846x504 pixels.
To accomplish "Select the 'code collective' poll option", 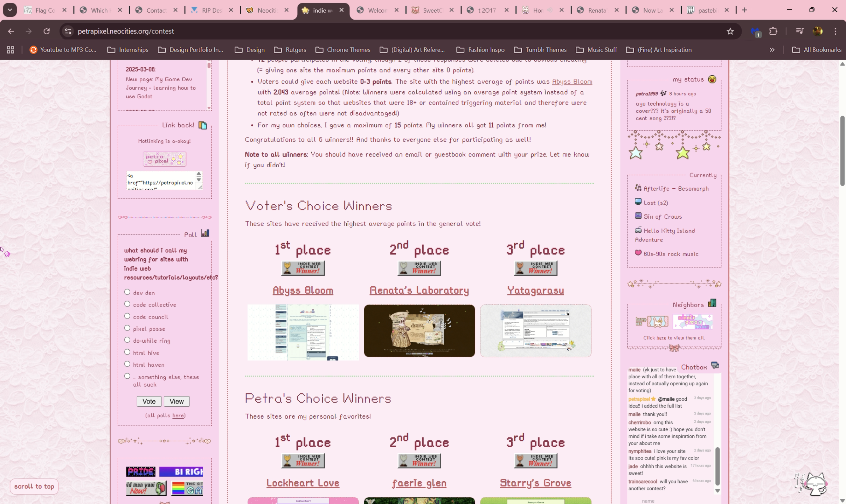I will (127, 304).
